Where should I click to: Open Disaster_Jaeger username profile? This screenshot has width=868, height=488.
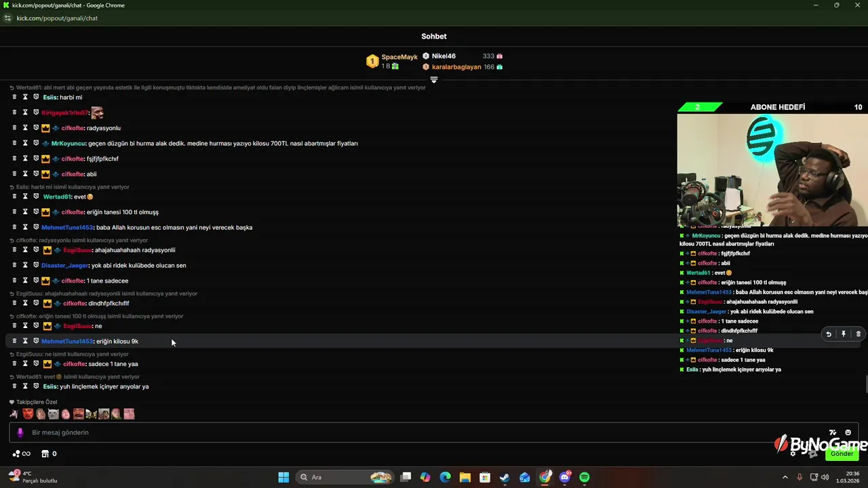[x=64, y=266]
